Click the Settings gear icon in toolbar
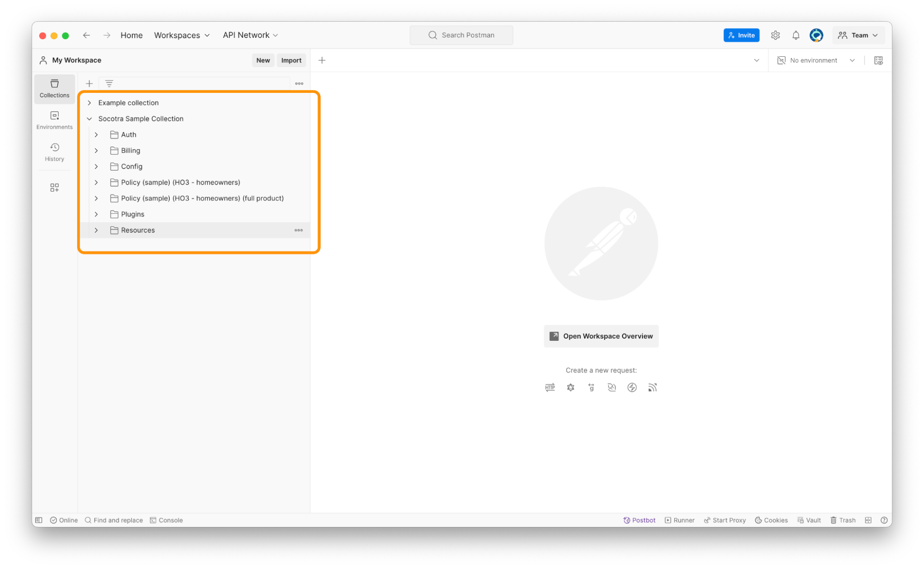 click(x=776, y=36)
